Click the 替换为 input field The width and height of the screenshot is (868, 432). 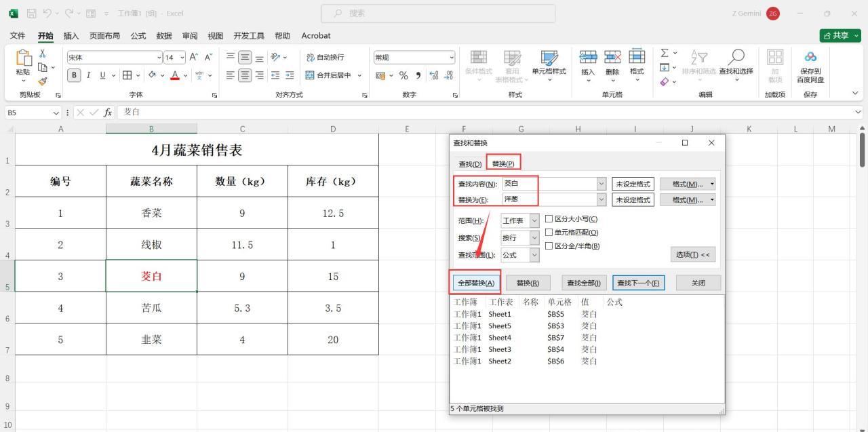coord(549,199)
